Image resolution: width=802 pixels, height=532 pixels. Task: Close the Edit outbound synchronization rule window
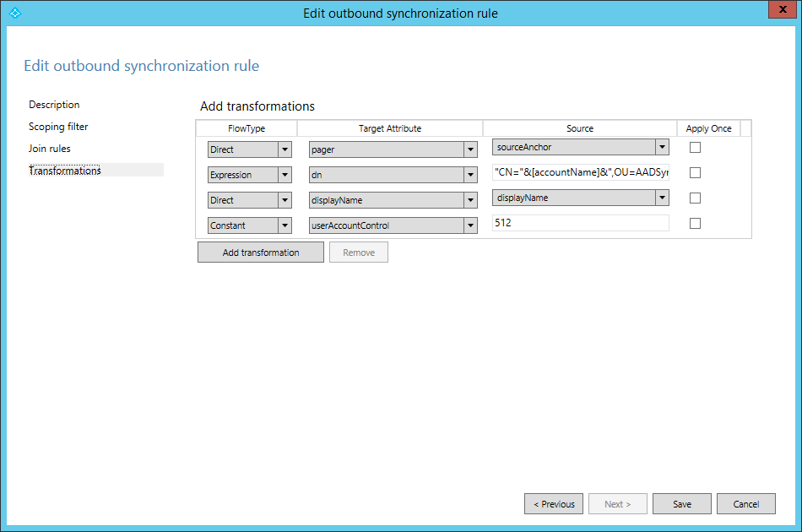782,10
